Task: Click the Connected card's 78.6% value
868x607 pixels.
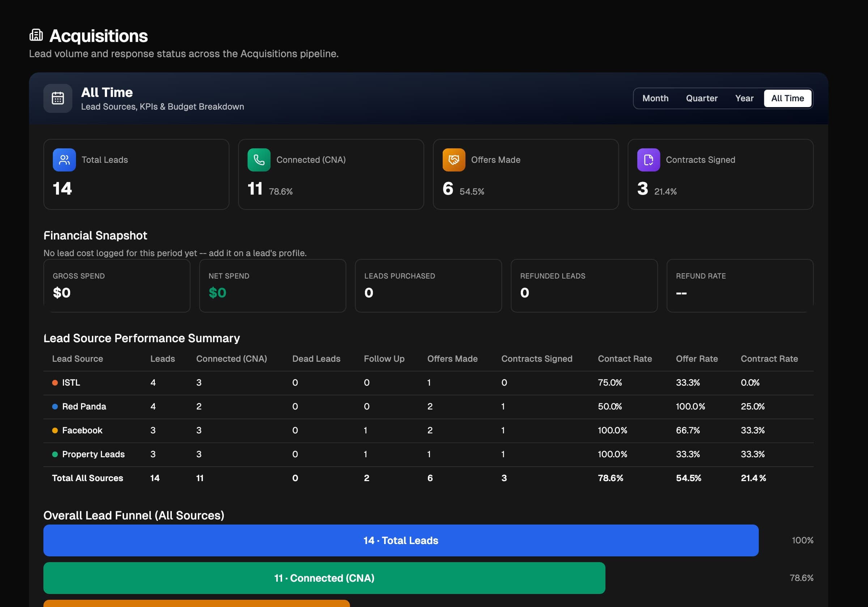Action: [x=281, y=192]
